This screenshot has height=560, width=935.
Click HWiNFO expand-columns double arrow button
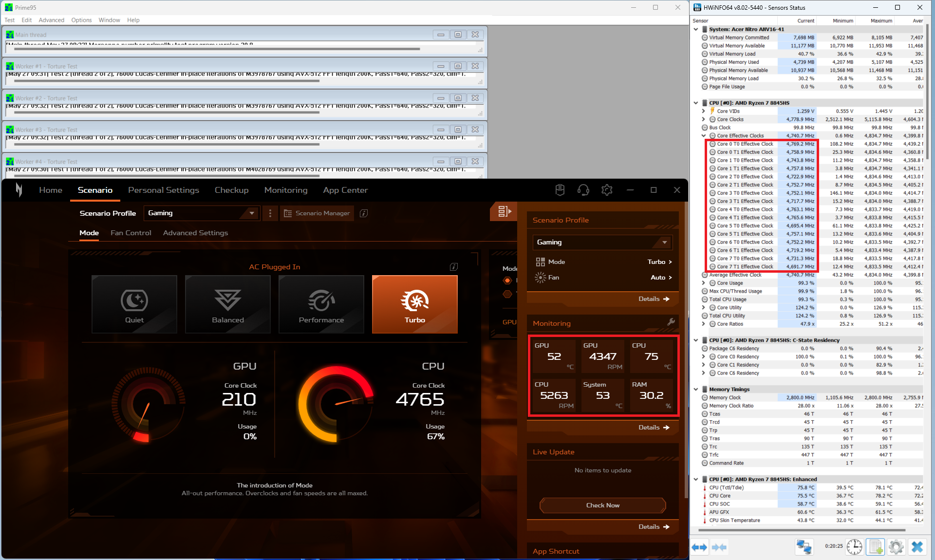click(699, 547)
